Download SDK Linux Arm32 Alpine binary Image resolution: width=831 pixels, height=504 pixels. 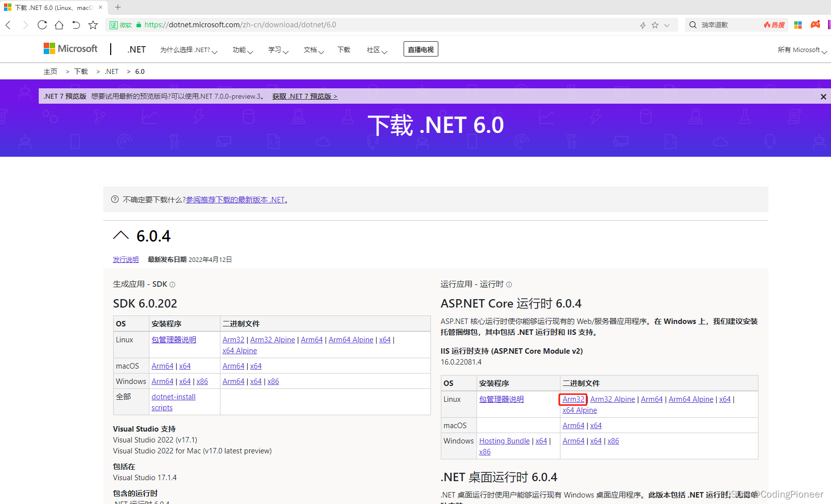click(x=273, y=340)
